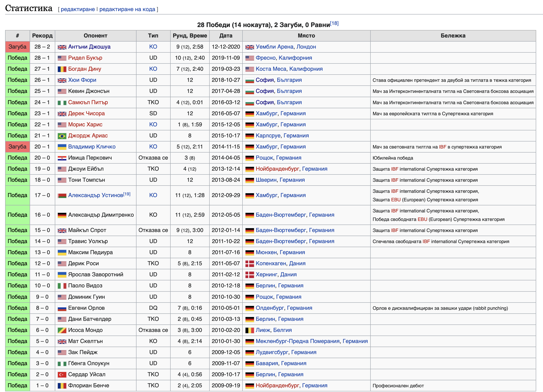543x392 pixels.
Task: Click the Оpponent column header Опонент
Action: [95, 36]
